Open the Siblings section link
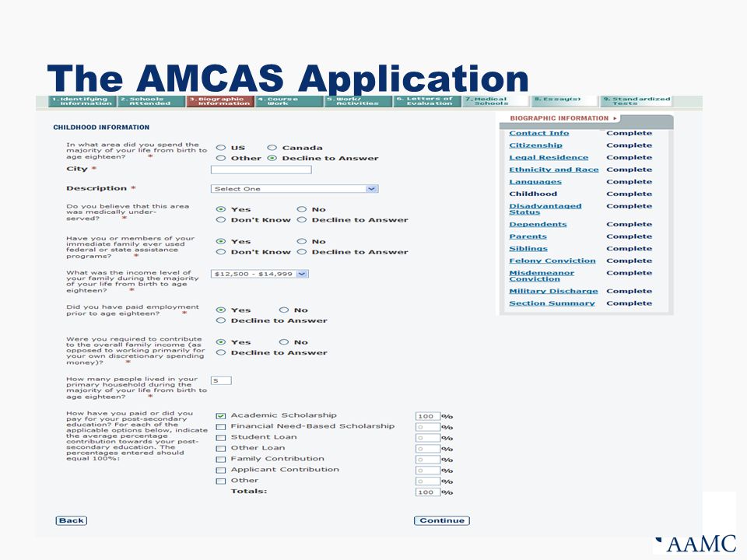Image resolution: width=747 pixels, height=560 pixels. pyautogui.click(x=528, y=249)
